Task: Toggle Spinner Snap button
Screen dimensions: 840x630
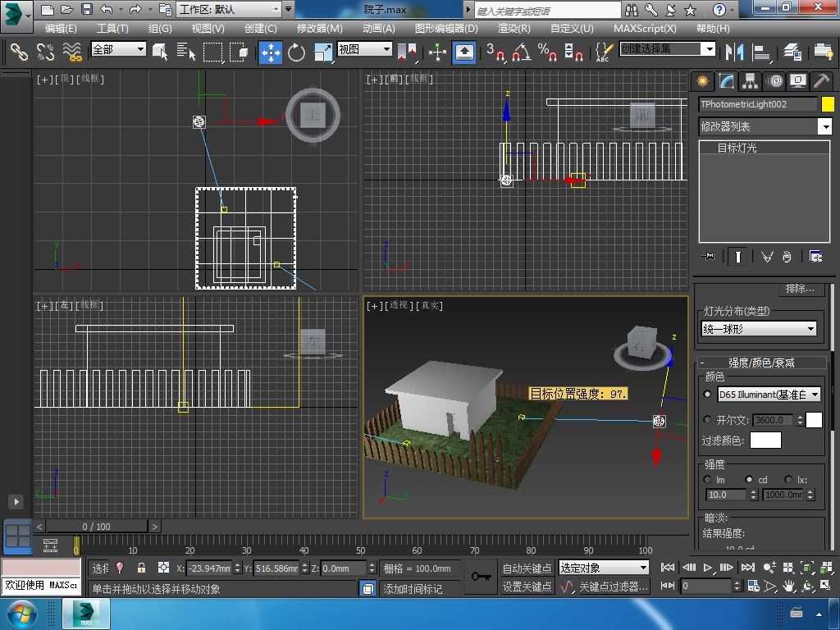Action: [x=573, y=52]
